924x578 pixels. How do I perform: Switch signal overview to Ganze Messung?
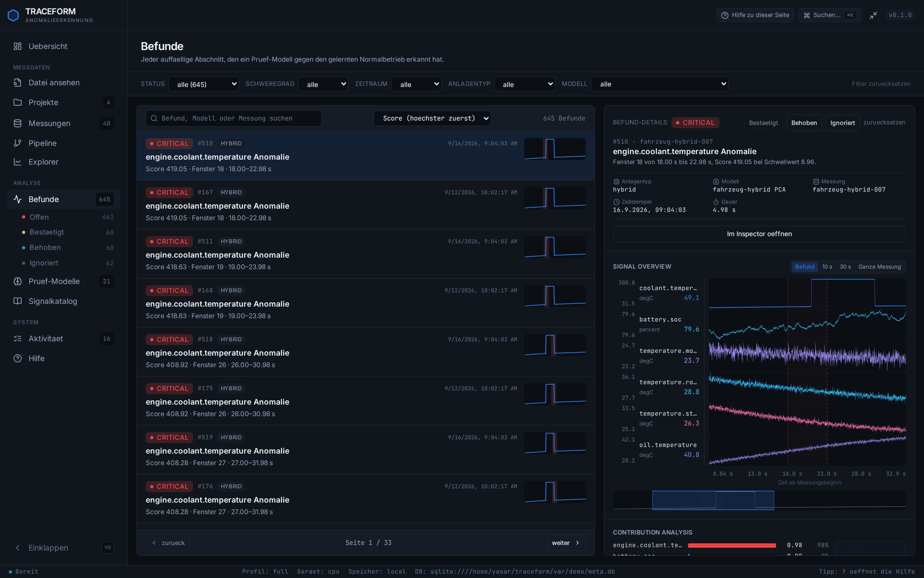(x=879, y=267)
